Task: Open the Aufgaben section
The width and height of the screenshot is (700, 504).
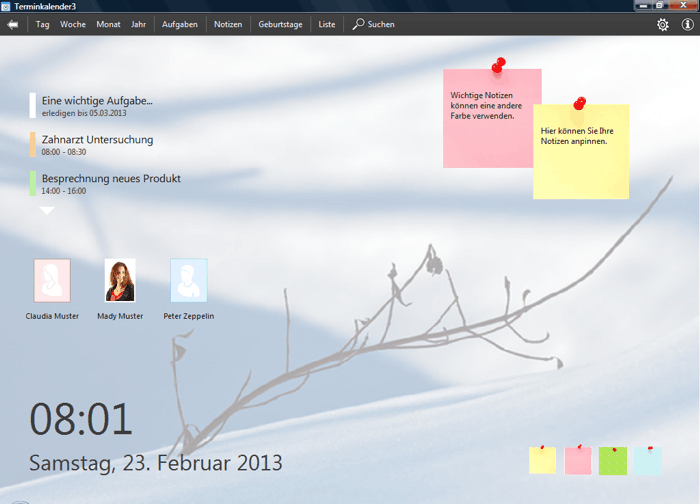Action: pyautogui.click(x=180, y=24)
